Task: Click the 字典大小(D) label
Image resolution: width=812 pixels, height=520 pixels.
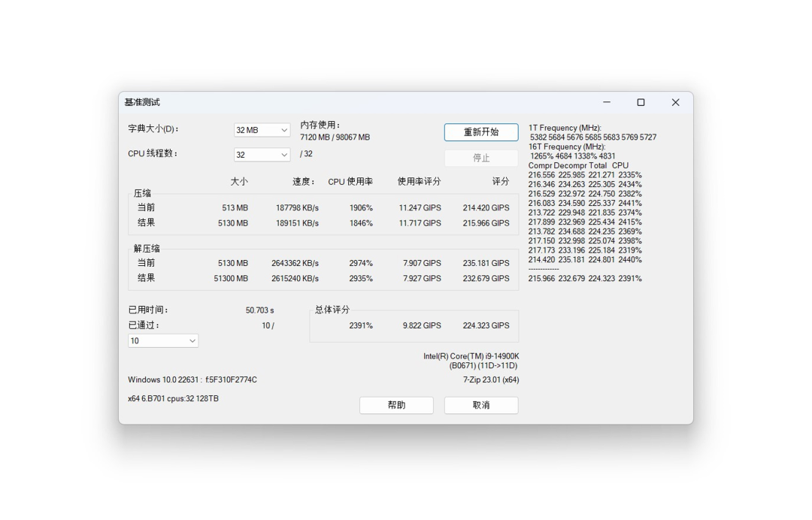Action: (153, 128)
